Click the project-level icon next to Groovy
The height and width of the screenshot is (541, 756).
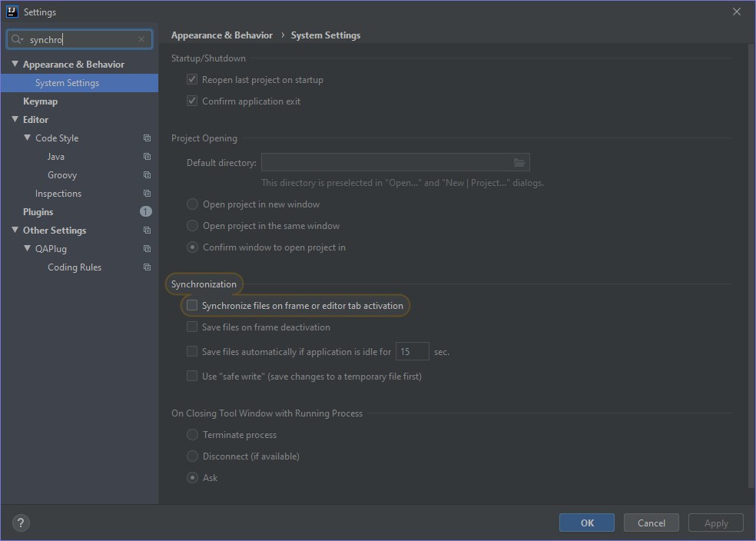[147, 175]
